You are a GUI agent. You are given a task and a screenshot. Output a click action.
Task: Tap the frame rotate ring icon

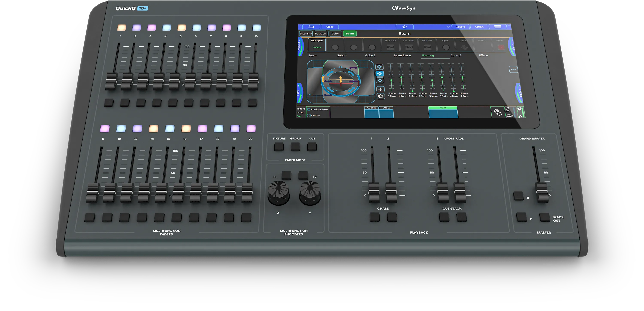[381, 96]
